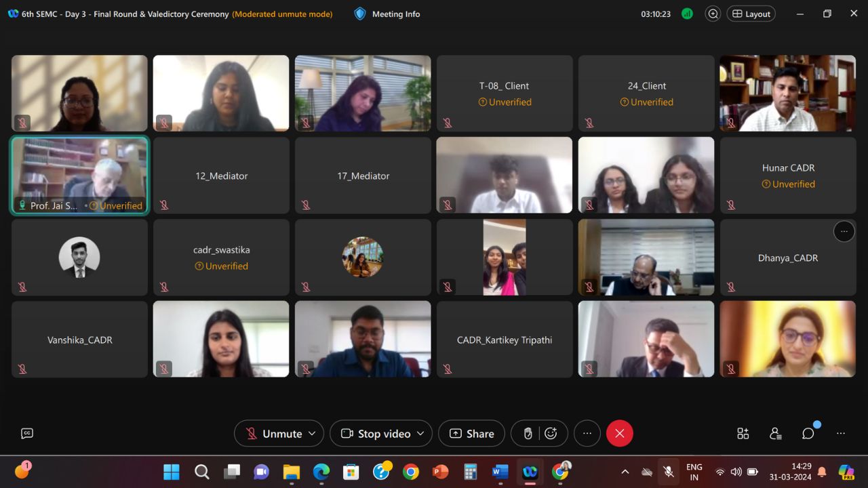This screenshot has width=868, height=488.
Task: Expand the video options arrow beside Stop video
Action: pos(420,434)
